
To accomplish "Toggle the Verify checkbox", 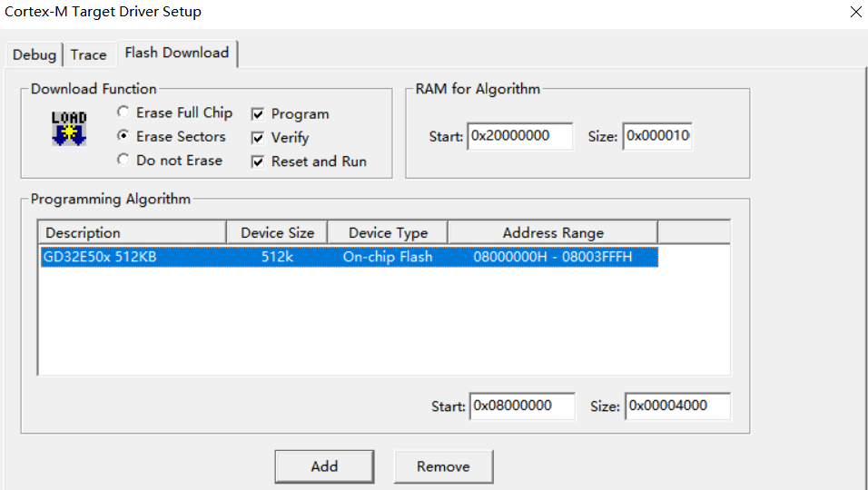I will (x=258, y=138).
